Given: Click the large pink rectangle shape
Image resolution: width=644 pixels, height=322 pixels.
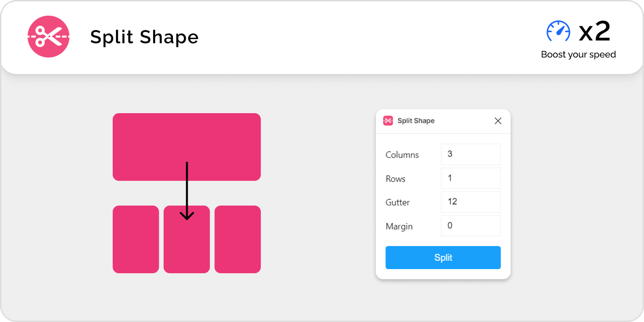Looking at the screenshot, I should [x=147, y=138].
